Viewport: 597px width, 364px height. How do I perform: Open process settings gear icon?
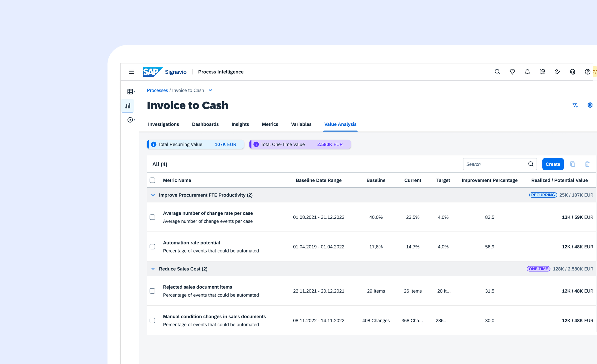click(x=590, y=105)
